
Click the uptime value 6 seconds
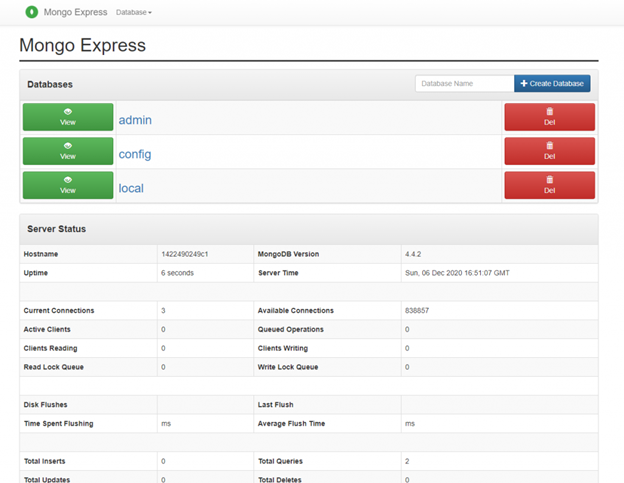pos(177,273)
